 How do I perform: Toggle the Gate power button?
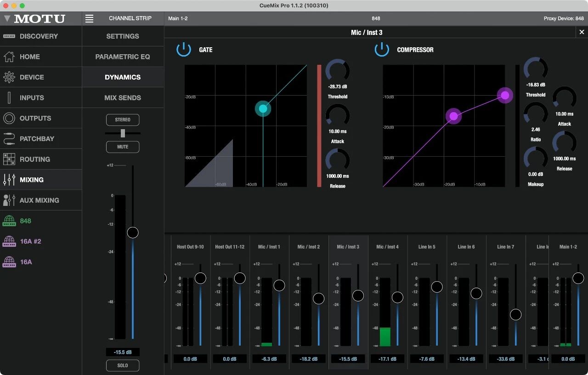[184, 50]
